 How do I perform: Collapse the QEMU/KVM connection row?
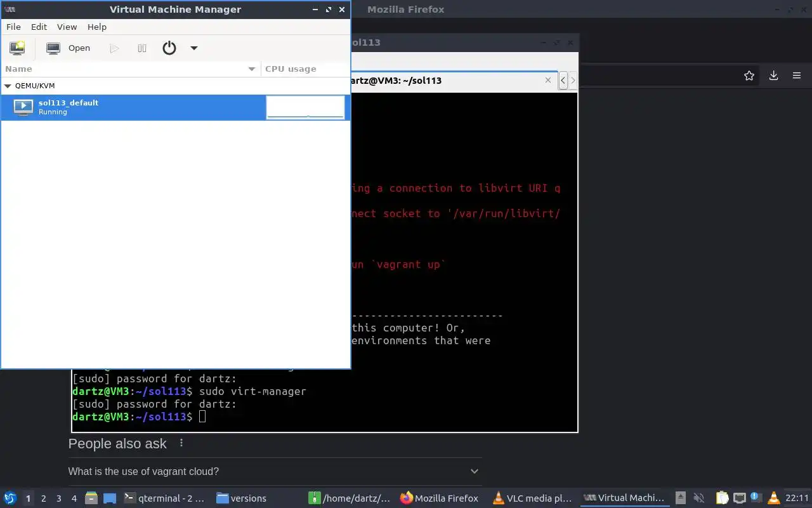(8, 86)
